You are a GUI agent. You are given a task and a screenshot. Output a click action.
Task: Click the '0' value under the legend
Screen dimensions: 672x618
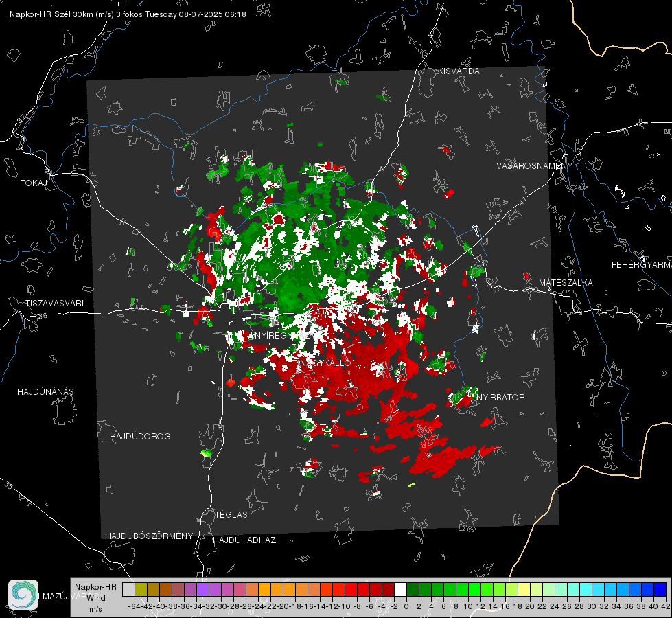pos(406,606)
